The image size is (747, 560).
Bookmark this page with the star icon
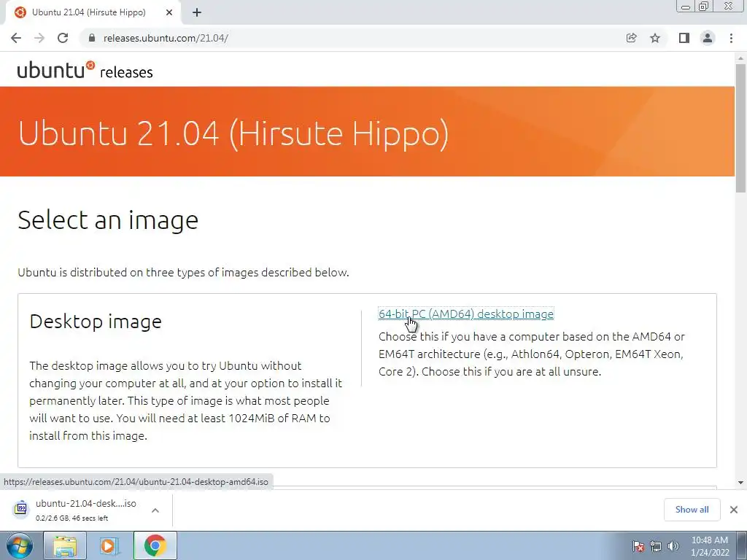point(655,38)
